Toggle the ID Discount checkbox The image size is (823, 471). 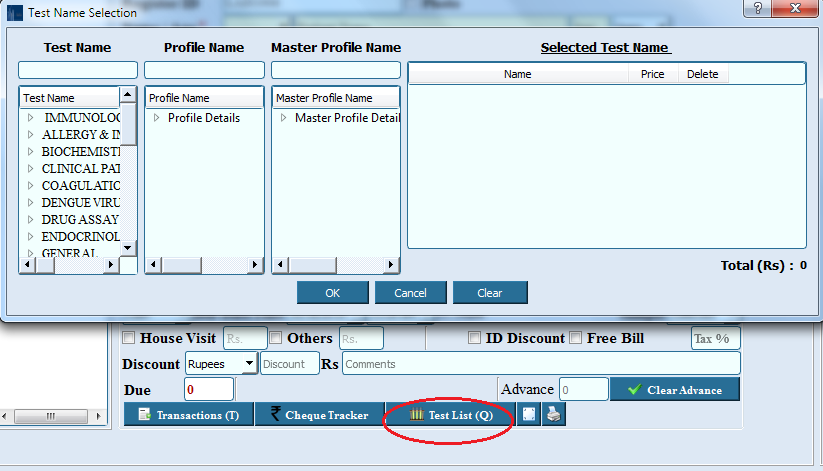click(x=475, y=338)
